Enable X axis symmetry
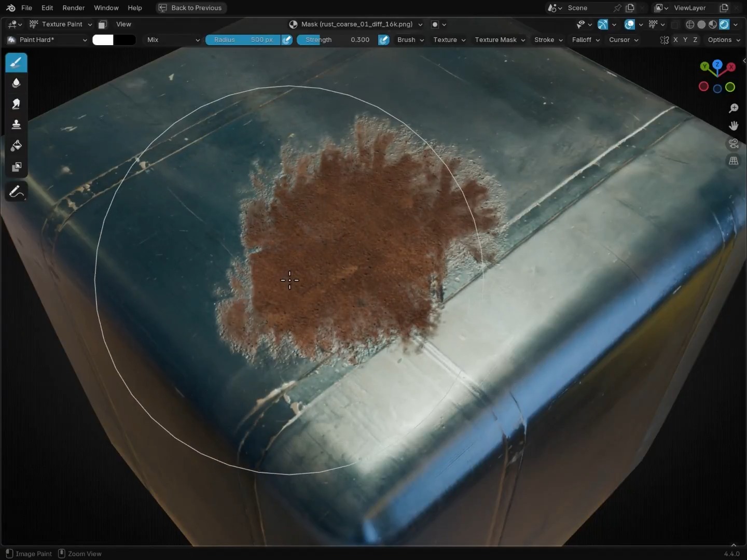Screen dimensions: 747x560 pos(675,40)
